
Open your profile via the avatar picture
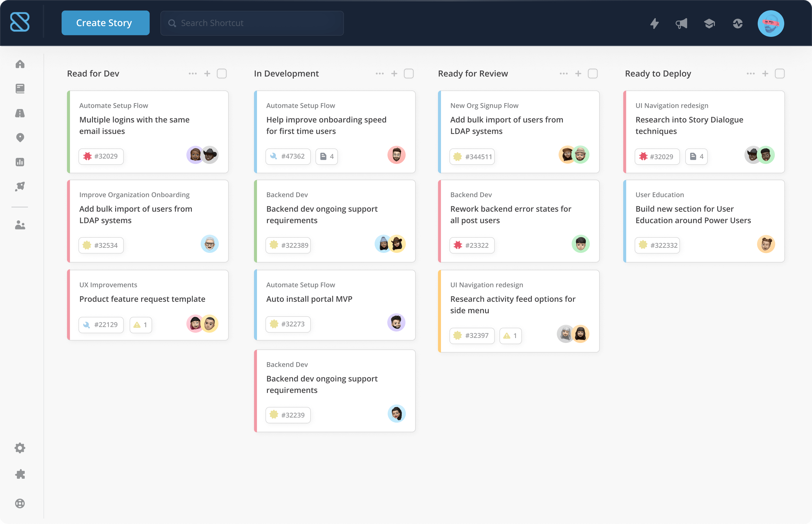point(771,23)
